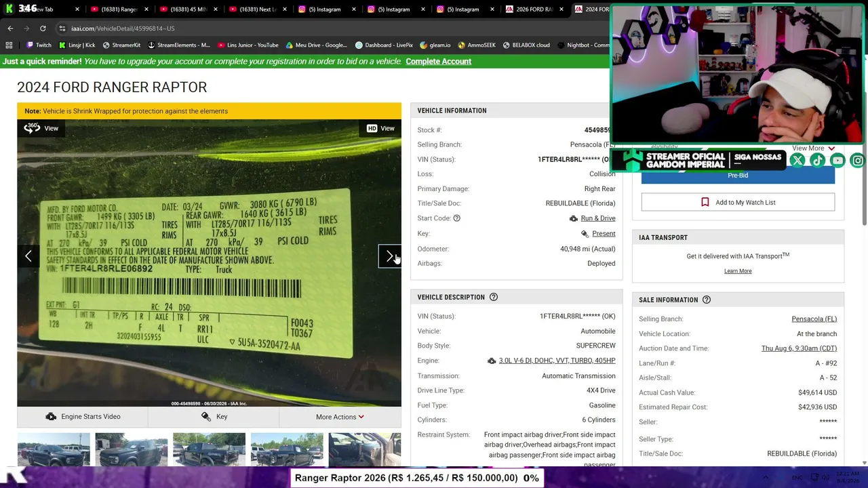
Task: Show previous vehicle photo
Action: [28, 256]
